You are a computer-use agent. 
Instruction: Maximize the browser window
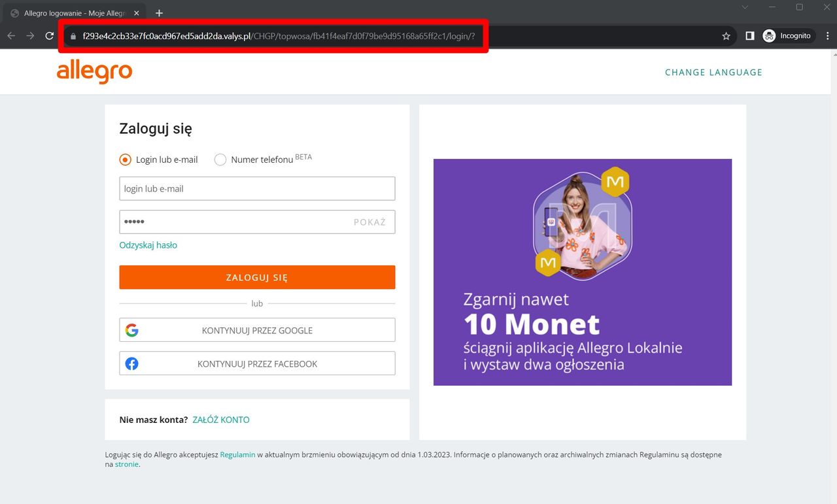pos(799,7)
